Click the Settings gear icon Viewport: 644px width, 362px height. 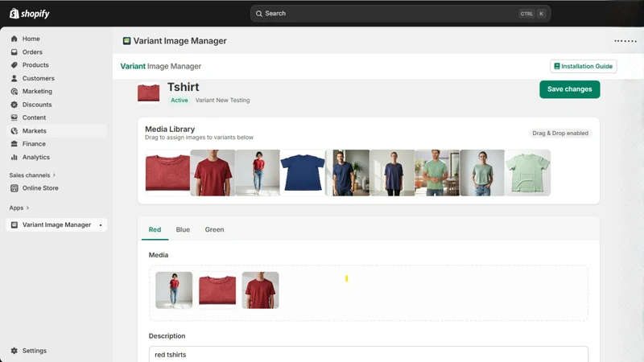pyautogui.click(x=14, y=351)
